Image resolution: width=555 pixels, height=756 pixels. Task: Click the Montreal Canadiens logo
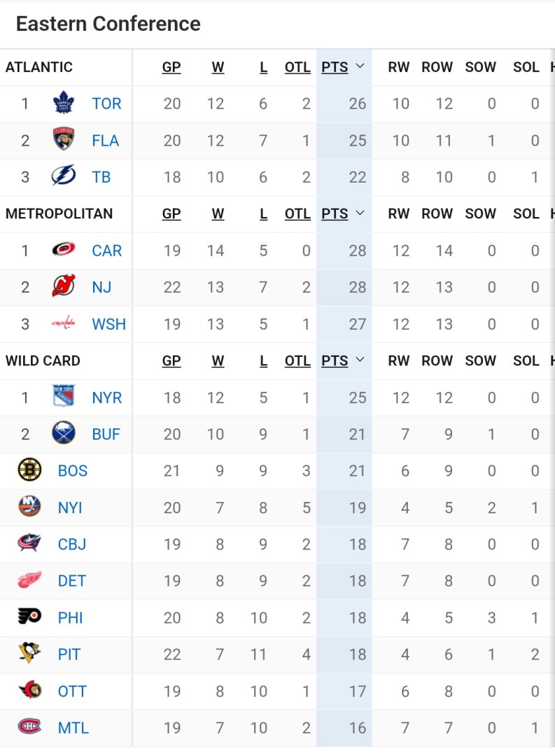[x=29, y=727]
